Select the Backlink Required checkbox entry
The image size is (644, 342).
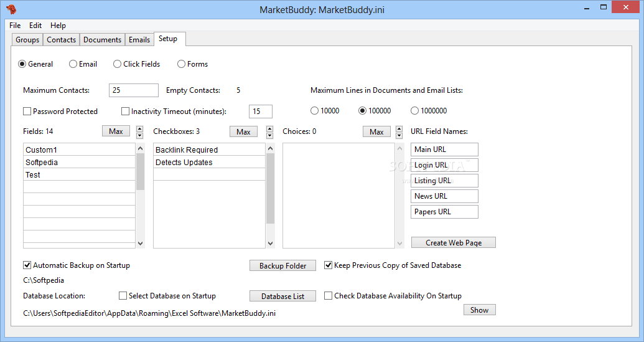(210, 150)
